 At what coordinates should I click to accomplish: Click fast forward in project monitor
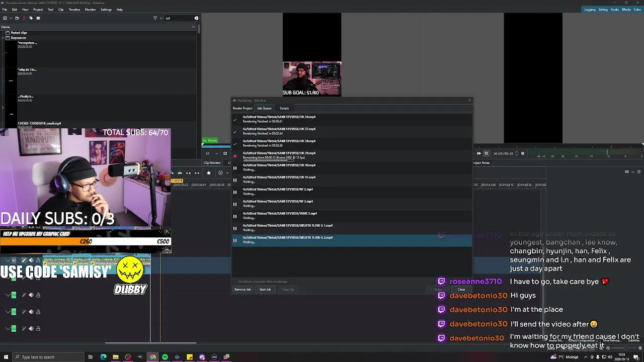pyautogui.click(x=479, y=153)
